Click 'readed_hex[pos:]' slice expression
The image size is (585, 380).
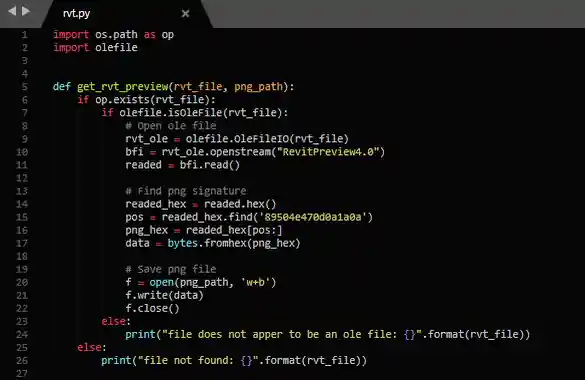(x=234, y=230)
